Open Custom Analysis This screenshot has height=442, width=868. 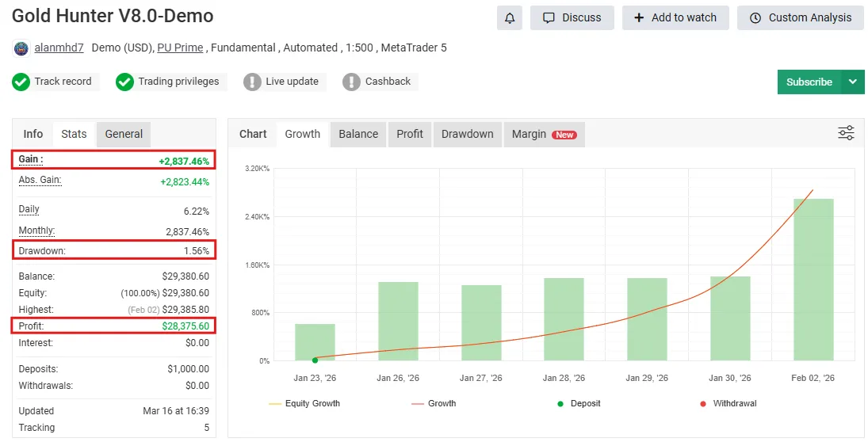[801, 17]
